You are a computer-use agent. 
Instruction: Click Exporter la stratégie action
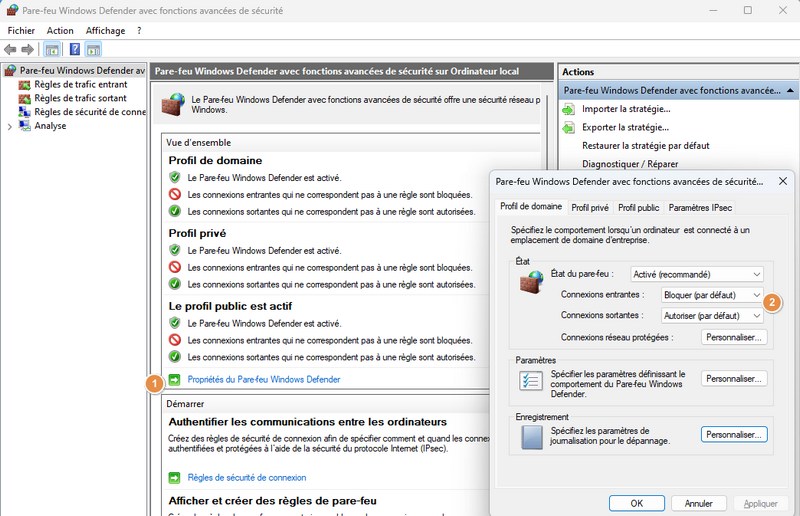[625, 127]
